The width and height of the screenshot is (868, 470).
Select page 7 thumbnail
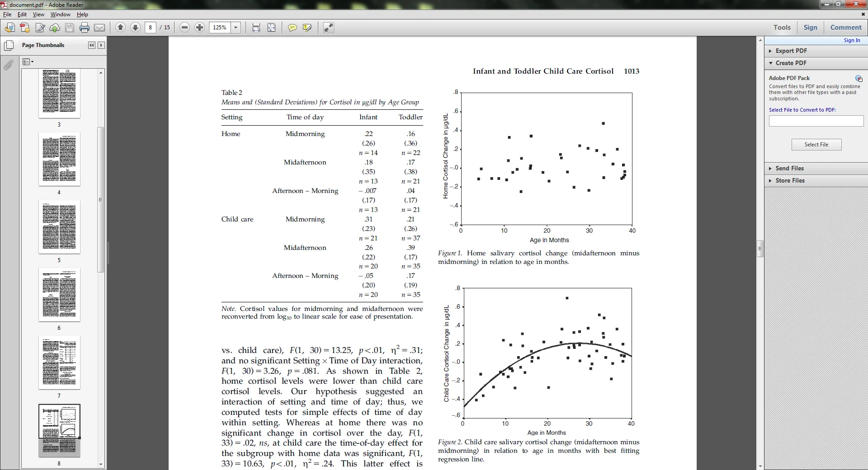(x=59, y=363)
